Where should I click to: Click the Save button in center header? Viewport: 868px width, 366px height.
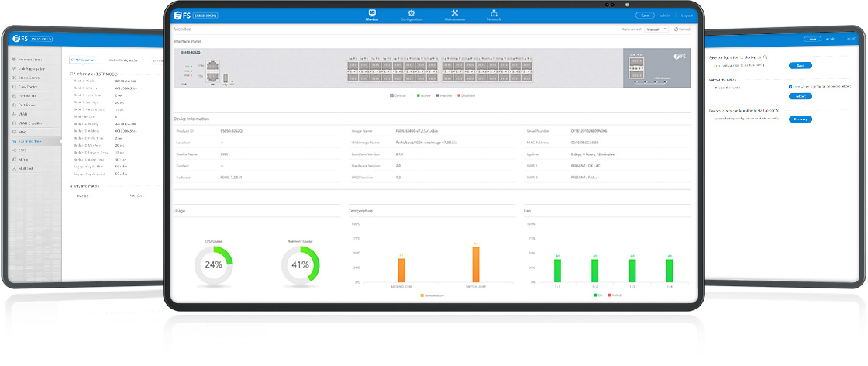[x=645, y=15]
